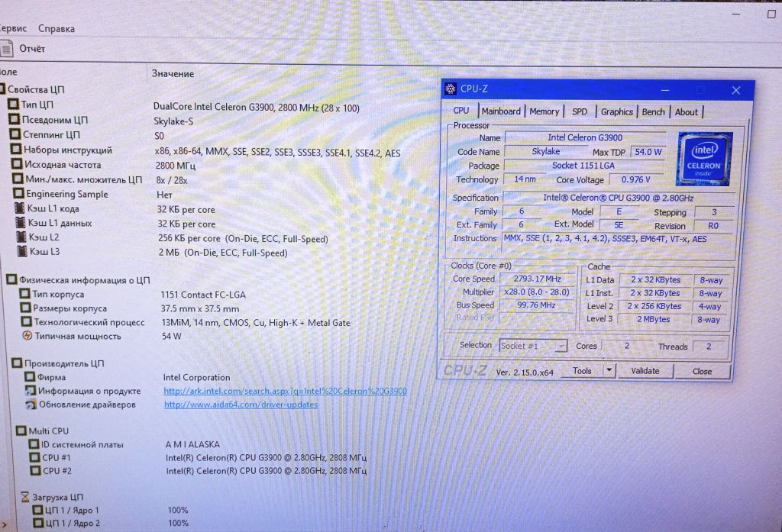
Task: Switch to the Bench tab in CPU-Z
Action: pyautogui.click(x=654, y=111)
